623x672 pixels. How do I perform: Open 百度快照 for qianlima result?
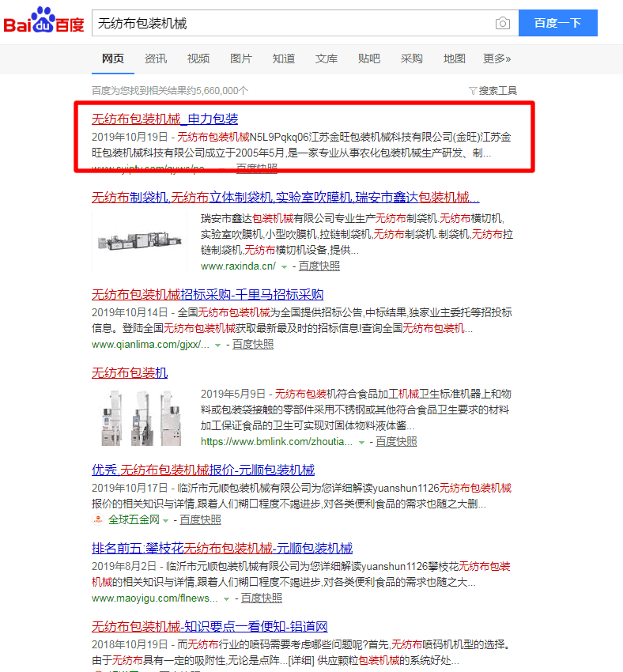[253, 345]
